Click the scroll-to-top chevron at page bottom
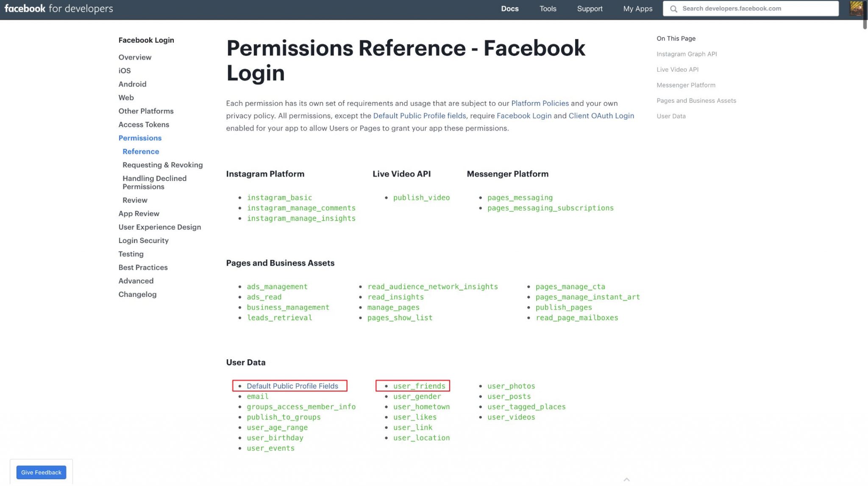The width and height of the screenshot is (868, 486). coord(626,479)
